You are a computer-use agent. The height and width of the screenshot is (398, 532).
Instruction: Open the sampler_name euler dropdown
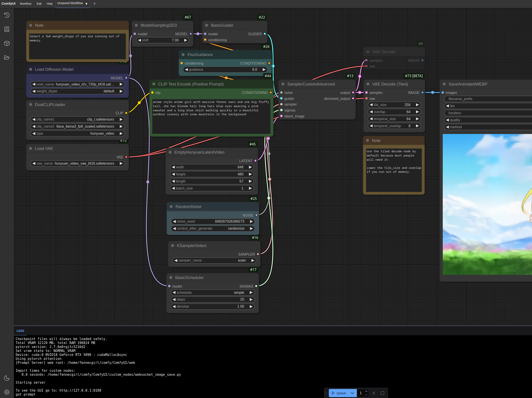point(214,260)
